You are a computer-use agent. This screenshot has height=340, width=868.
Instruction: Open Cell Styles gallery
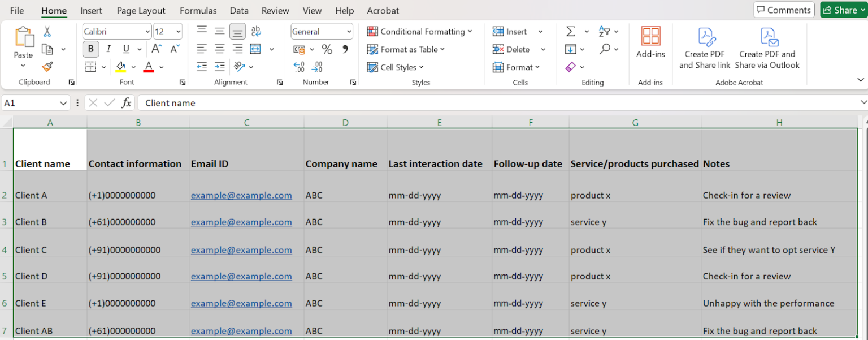[396, 67]
